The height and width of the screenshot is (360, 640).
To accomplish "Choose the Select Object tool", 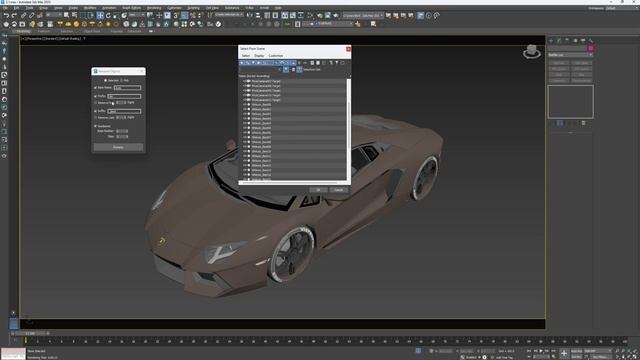I will [67, 16].
